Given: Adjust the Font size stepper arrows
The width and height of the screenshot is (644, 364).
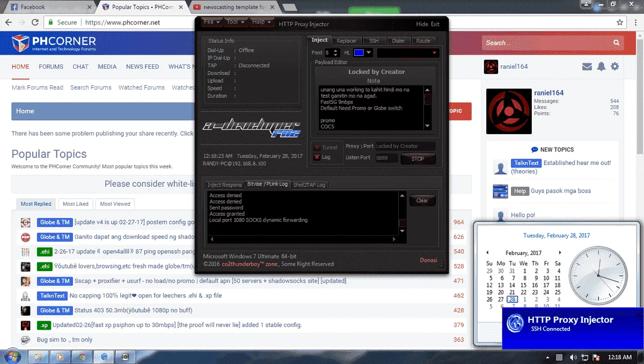Looking at the screenshot, I should (336, 53).
